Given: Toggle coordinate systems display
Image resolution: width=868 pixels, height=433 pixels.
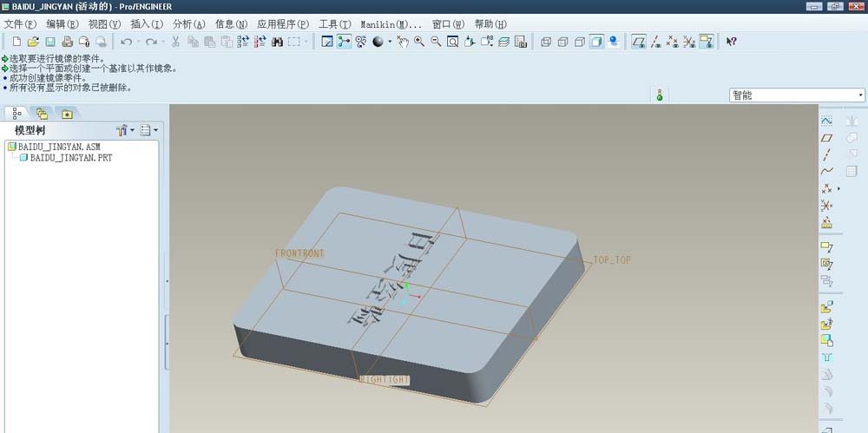Looking at the screenshot, I should [x=689, y=42].
